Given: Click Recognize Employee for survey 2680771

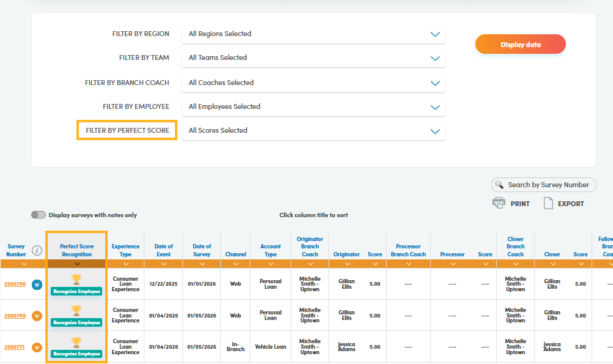Looking at the screenshot, I should coord(76,354).
